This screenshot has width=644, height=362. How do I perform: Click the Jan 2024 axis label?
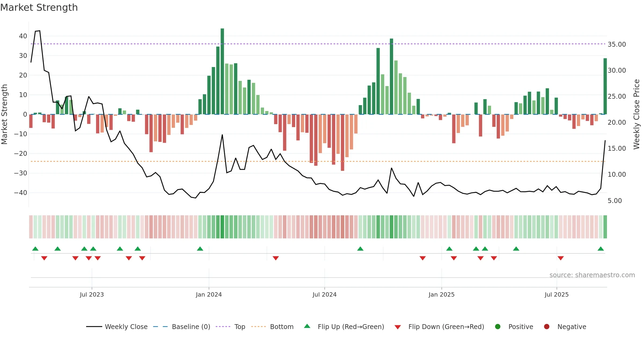tap(209, 294)
